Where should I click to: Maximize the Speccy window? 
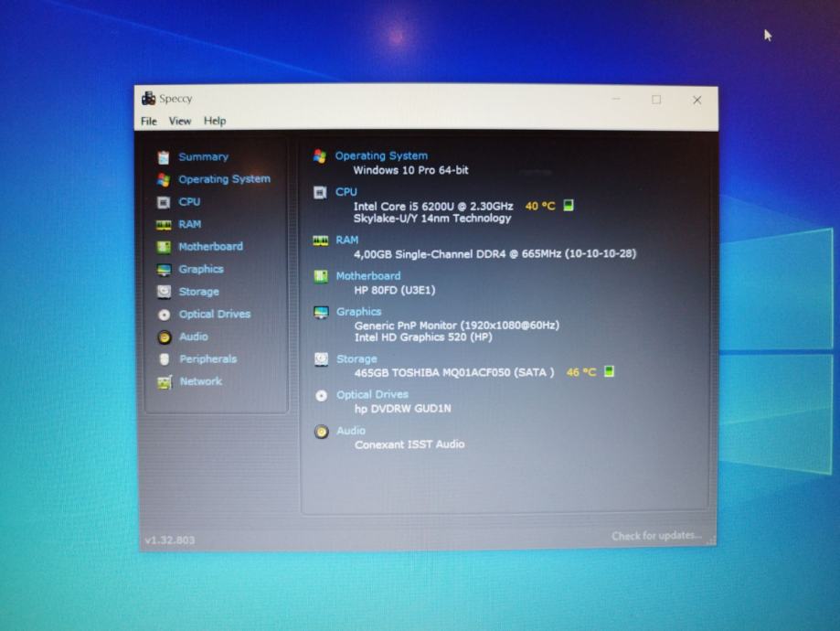tap(656, 100)
